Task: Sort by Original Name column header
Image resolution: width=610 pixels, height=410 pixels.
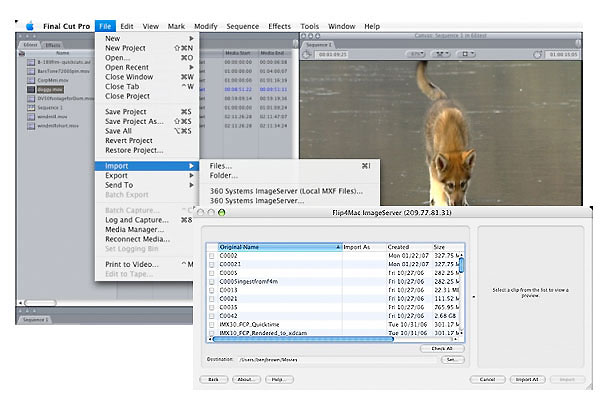Action: 280,247
